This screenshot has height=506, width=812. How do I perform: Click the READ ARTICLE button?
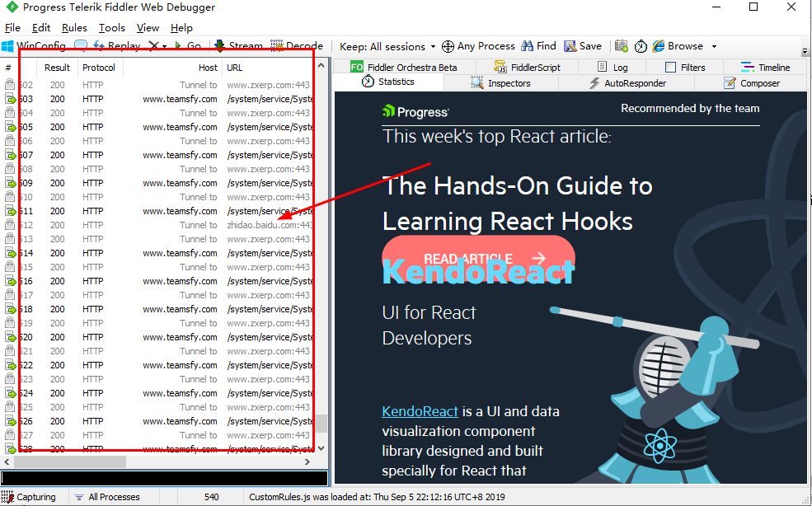478,258
